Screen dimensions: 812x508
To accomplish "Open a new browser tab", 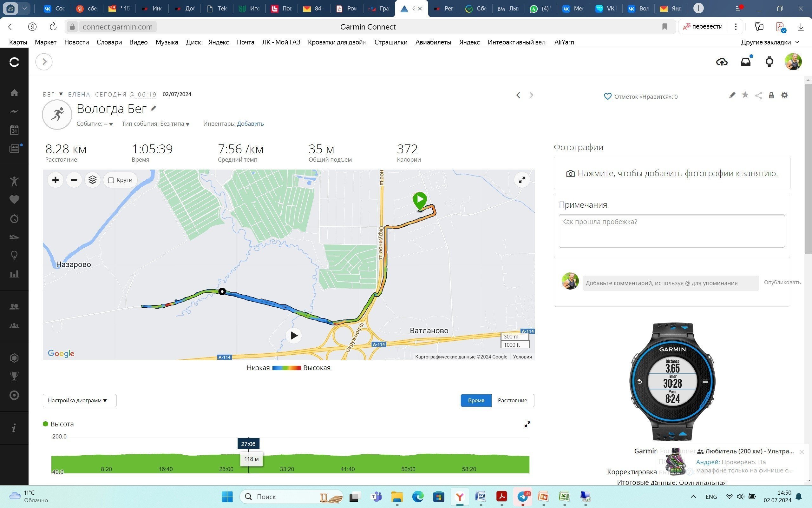I will pyautogui.click(x=698, y=8).
